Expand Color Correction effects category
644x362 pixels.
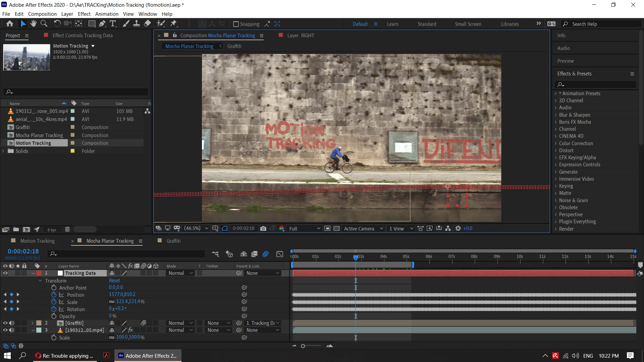point(556,143)
